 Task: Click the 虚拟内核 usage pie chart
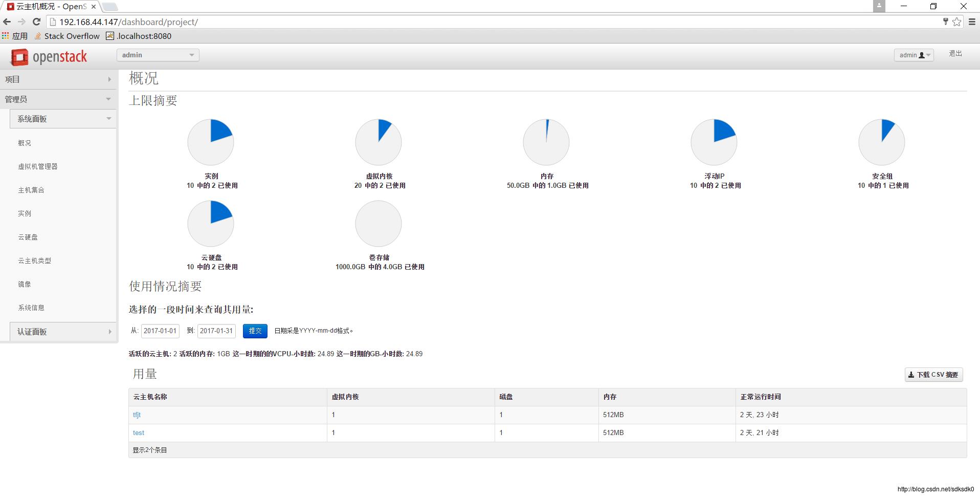pos(378,142)
